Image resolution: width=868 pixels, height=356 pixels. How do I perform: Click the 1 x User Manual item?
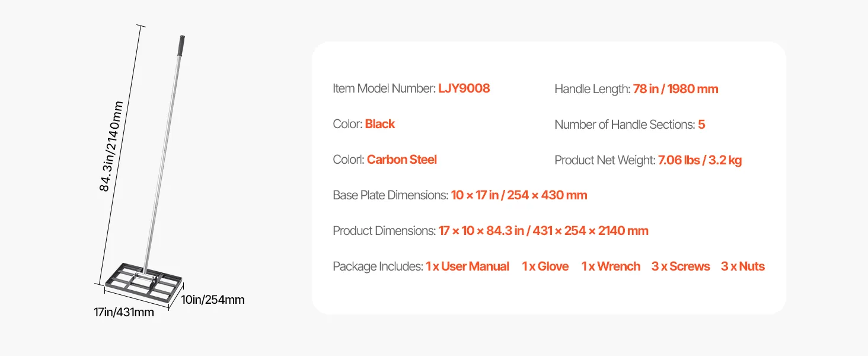click(467, 266)
